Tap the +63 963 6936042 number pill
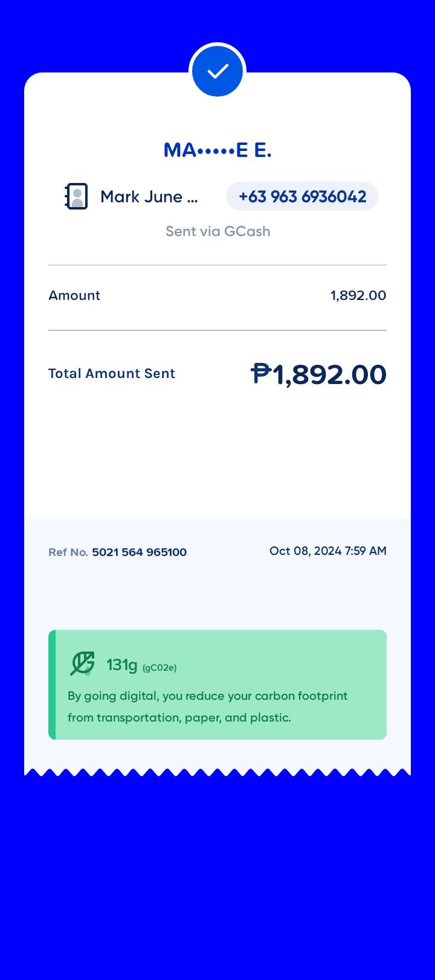The height and width of the screenshot is (980, 435). 302,196
